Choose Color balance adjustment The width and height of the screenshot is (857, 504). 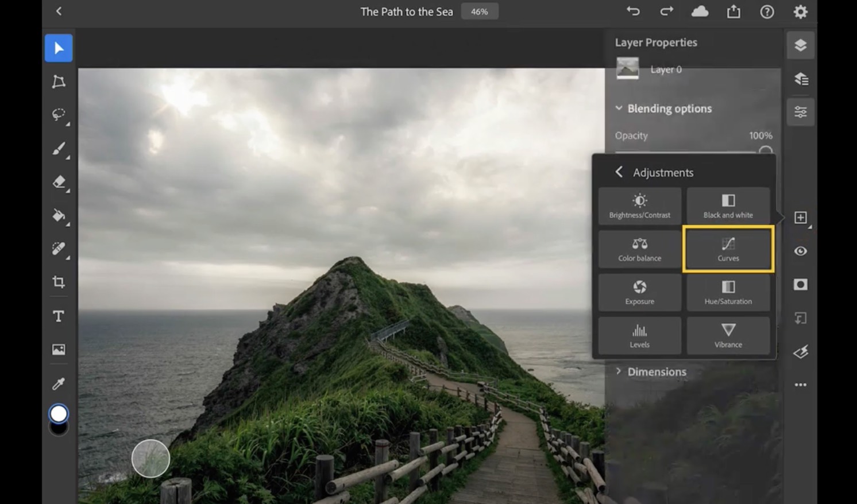pyautogui.click(x=640, y=249)
